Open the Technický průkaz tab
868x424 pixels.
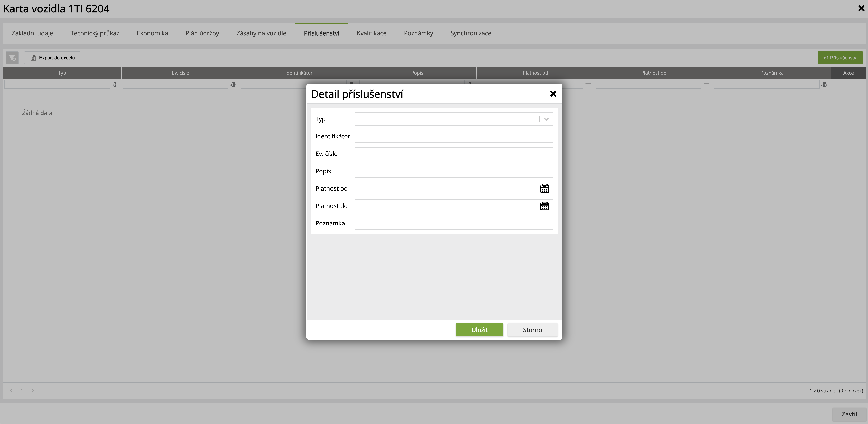(x=95, y=33)
